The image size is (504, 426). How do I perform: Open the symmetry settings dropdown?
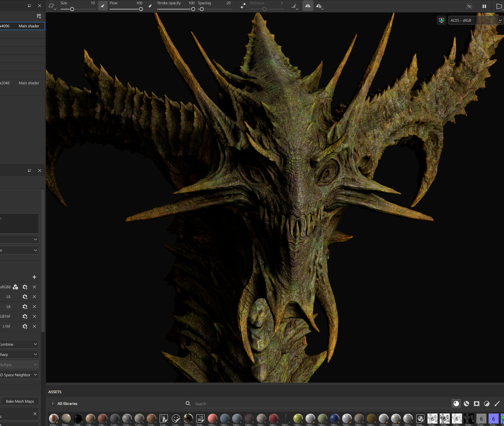[320, 6]
